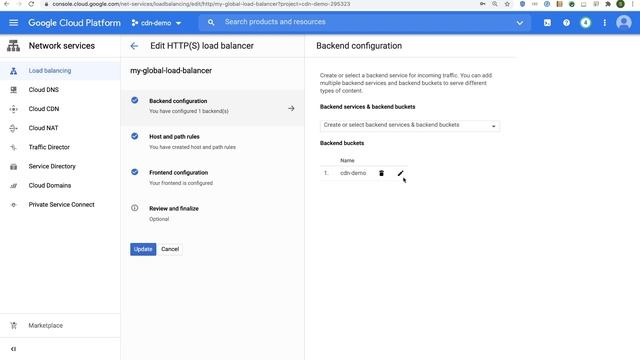Click the browser URL address bar
640x360 pixels.
click(x=261, y=4)
